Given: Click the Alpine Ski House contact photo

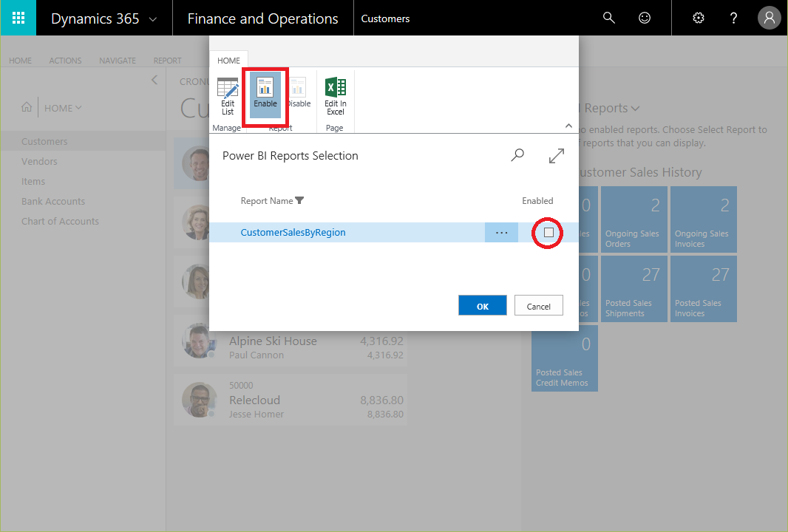Looking at the screenshot, I should pyautogui.click(x=200, y=341).
